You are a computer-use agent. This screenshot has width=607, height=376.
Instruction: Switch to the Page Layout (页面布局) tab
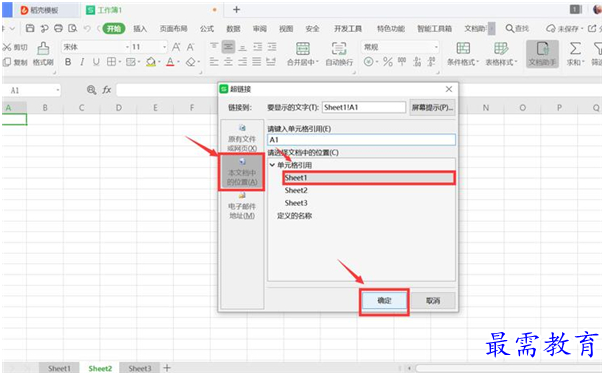click(173, 29)
